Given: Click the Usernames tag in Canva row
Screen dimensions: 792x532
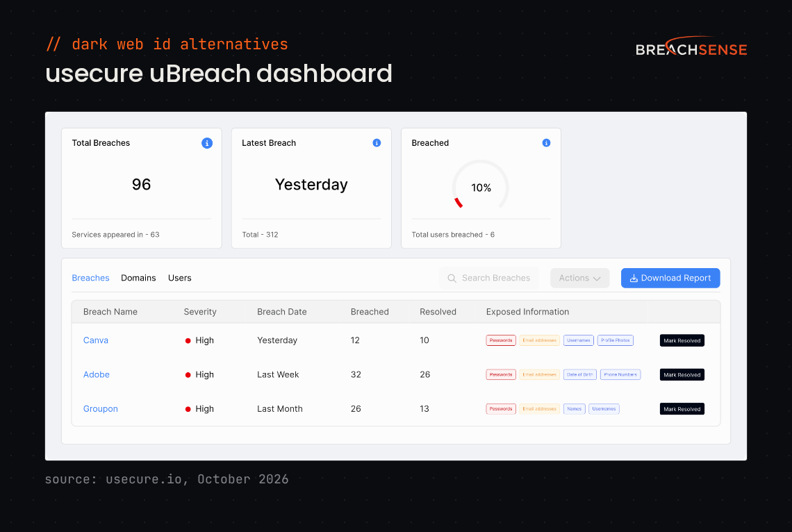Looking at the screenshot, I should 578,341.
